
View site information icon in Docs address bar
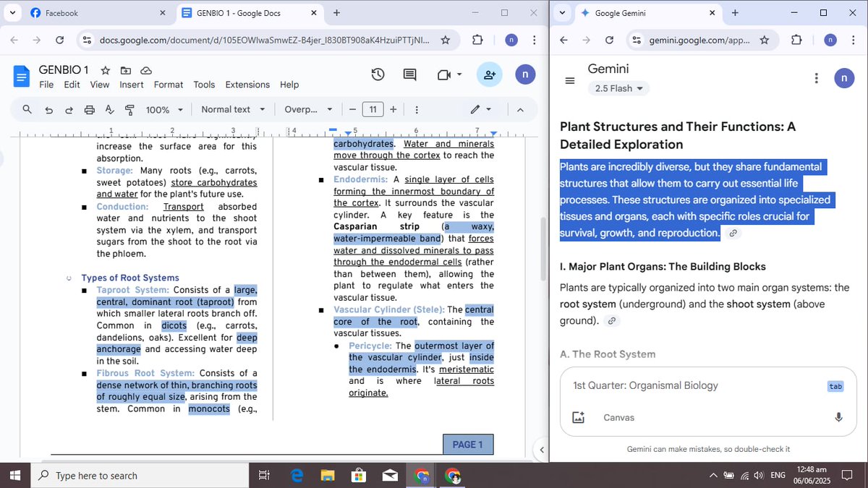87,40
